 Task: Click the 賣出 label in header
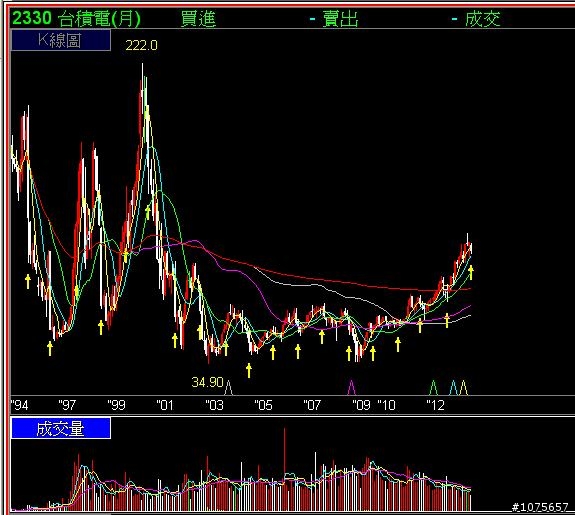(x=340, y=19)
